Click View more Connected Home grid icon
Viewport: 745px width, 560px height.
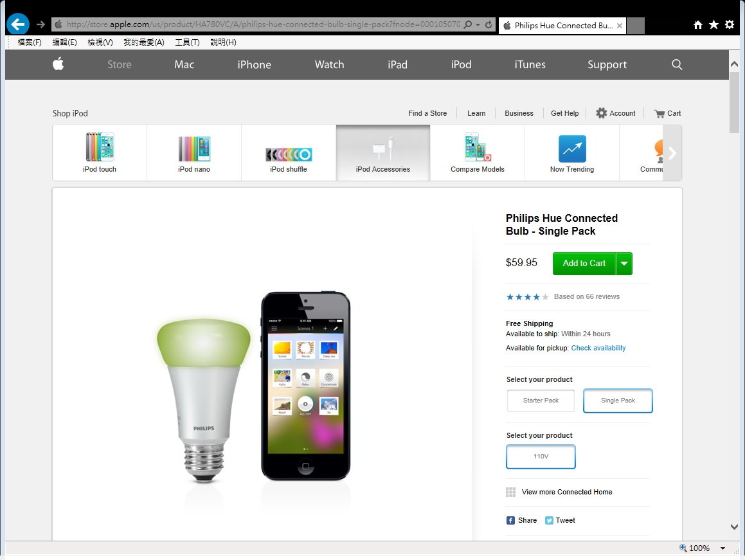click(x=511, y=492)
